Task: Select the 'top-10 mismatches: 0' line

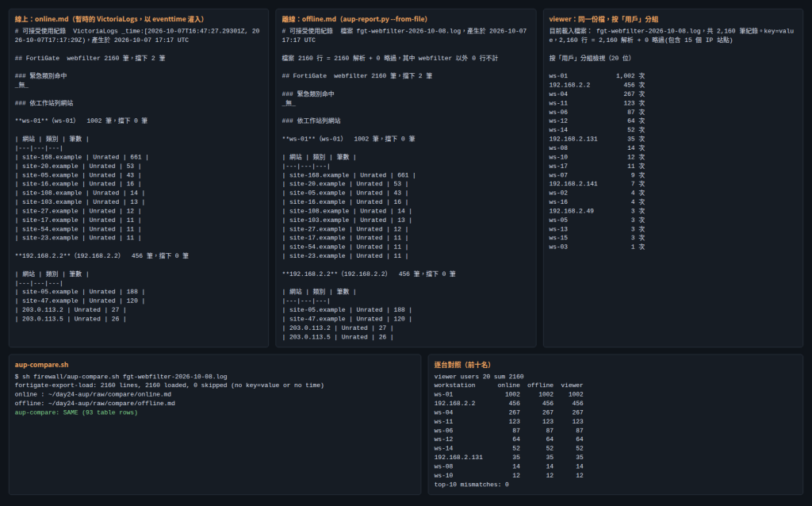Action: pos(471,485)
